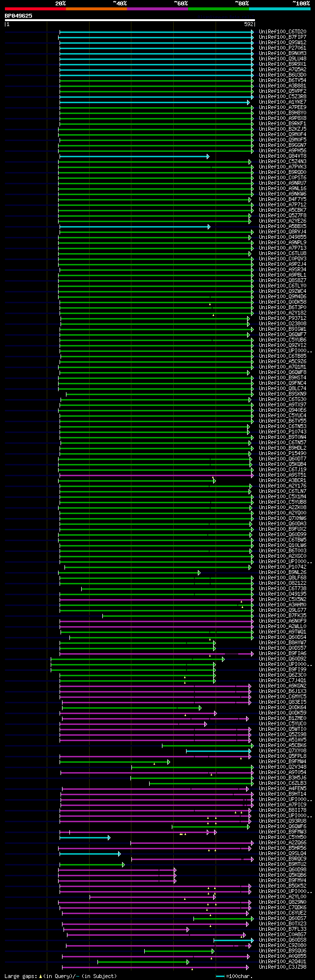Select the UniRef100_Q84VT8 label
Image resolution: width=315 pixels, height=980 pixels.
(283, 156)
